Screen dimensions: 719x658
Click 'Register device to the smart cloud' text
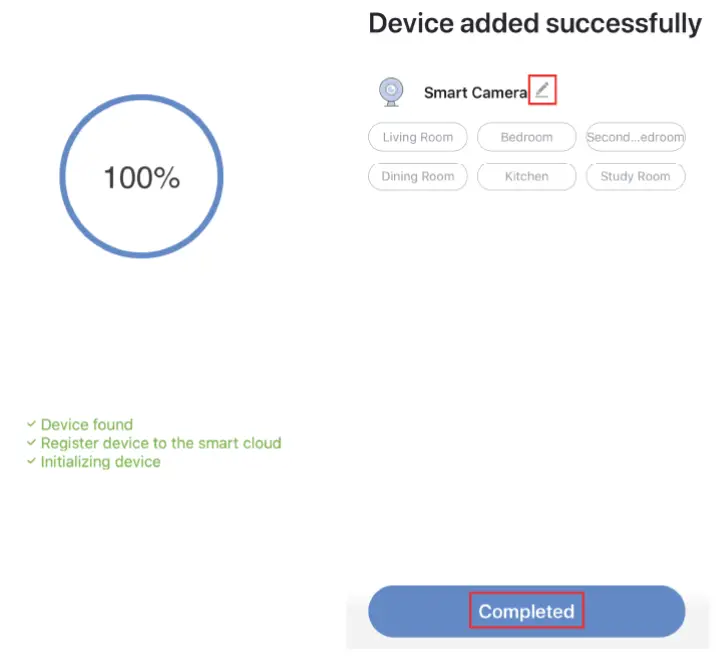coord(161,443)
